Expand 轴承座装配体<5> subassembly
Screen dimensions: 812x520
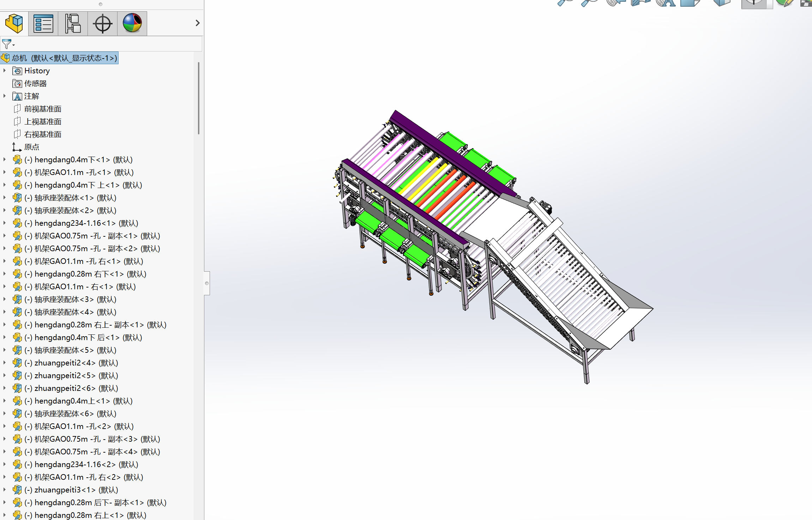click(5, 350)
